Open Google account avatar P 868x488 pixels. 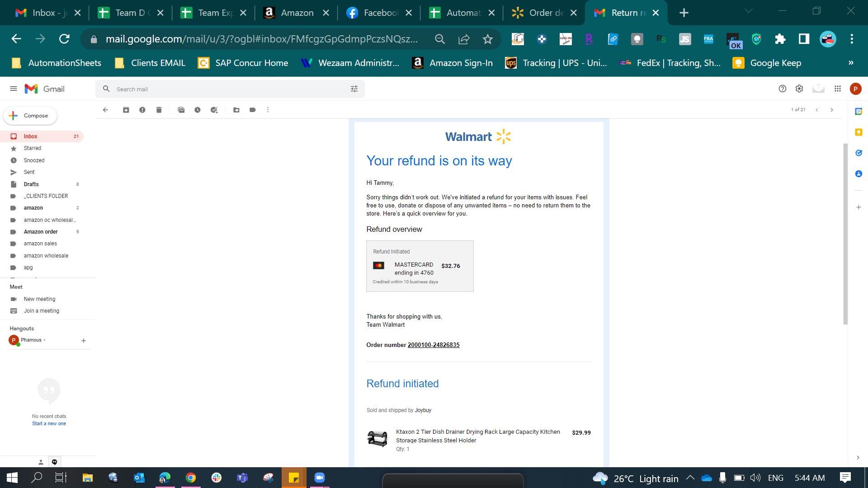point(855,89)
